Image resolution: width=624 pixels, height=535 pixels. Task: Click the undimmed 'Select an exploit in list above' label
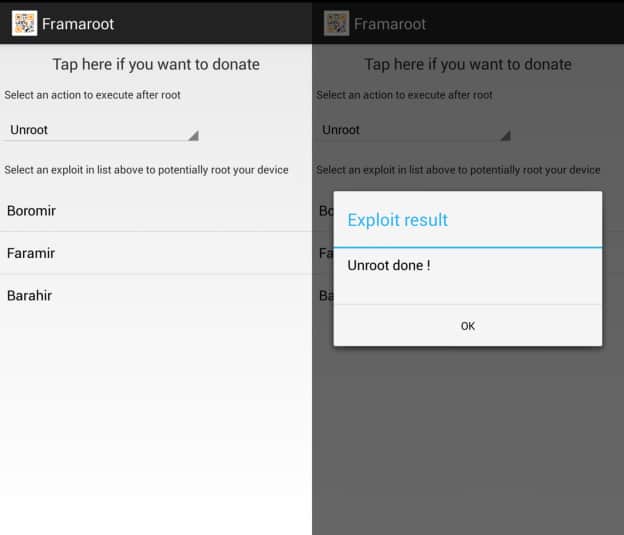pyautogui.click(x=146, y=170)
